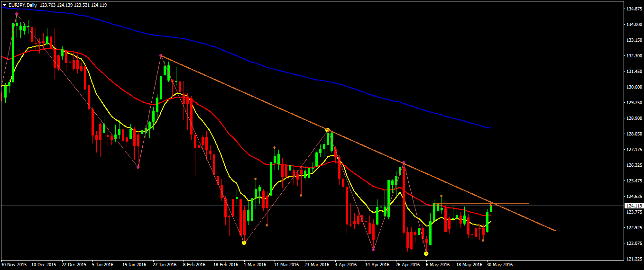Click the yellow-orange marker on the late-March peak
Image resolution: width=644 pixels, height=270 pixels.
pyautogui.click(x=327, y=130)
